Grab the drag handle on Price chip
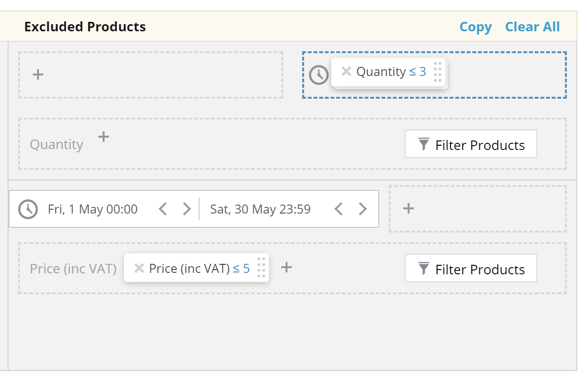583x392 pixels. click(x=261, y=268)
